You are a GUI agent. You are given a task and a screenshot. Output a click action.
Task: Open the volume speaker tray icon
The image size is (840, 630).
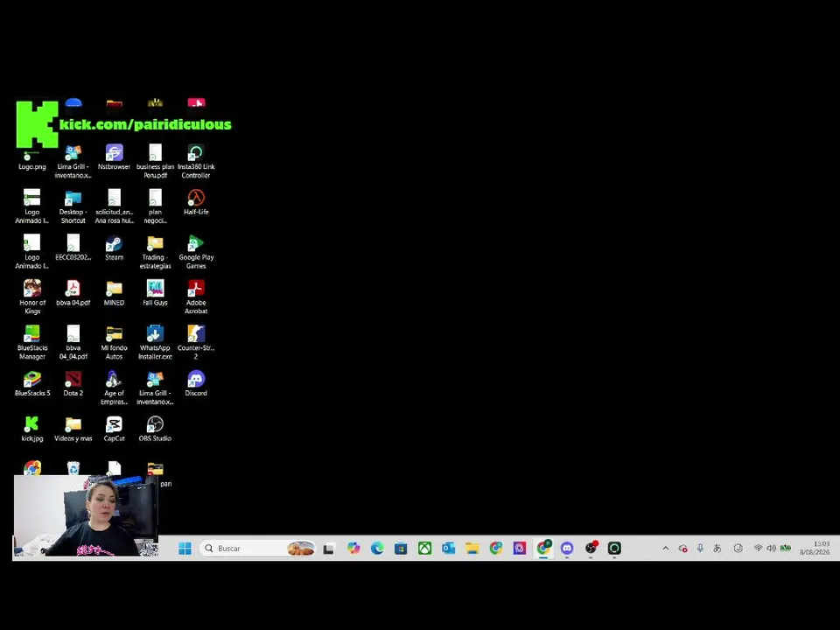click(771, 548)
